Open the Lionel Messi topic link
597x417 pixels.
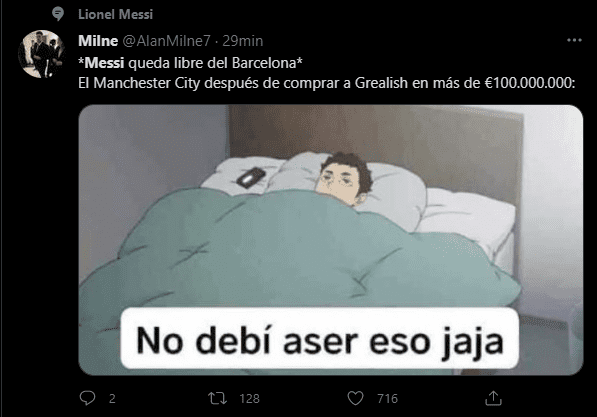[x=115, y=14]
